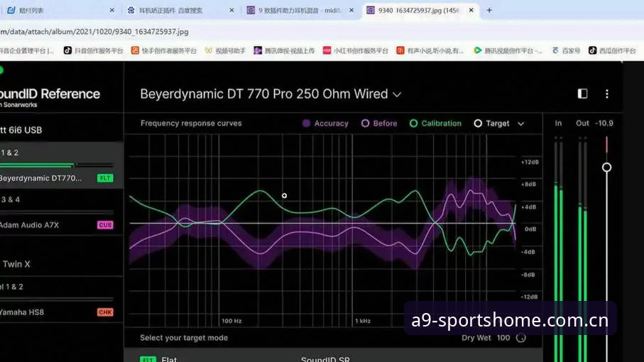
Task: Click the +12dB scale label
Action: 530,162
